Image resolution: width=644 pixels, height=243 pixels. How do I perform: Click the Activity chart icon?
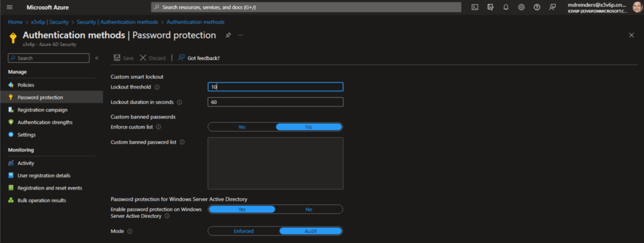pos(11,163)
